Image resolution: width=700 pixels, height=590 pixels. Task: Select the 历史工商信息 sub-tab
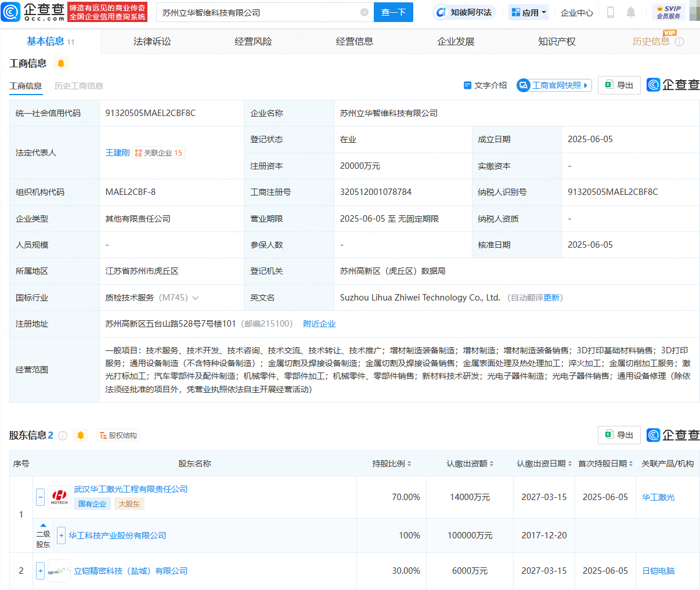coord(79,86)
